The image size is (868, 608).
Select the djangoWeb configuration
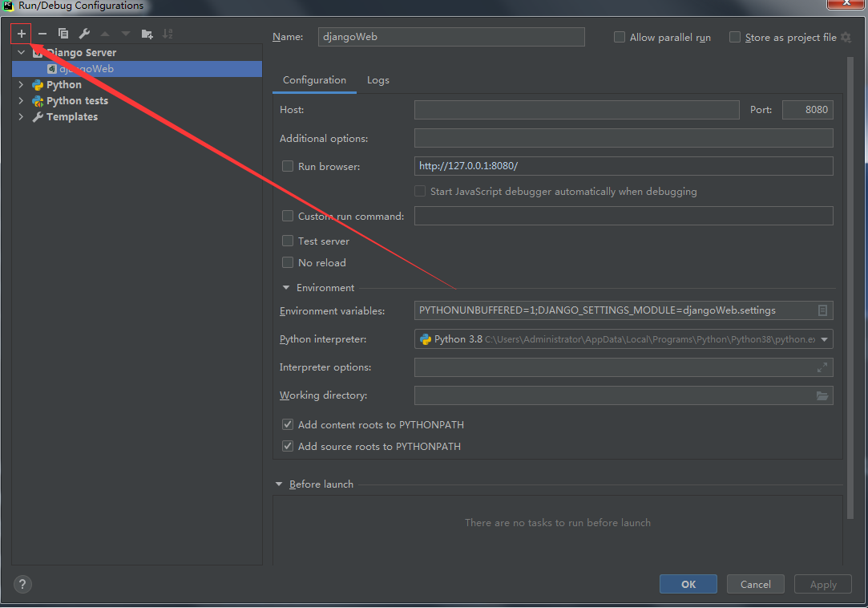tap(137, 69)
